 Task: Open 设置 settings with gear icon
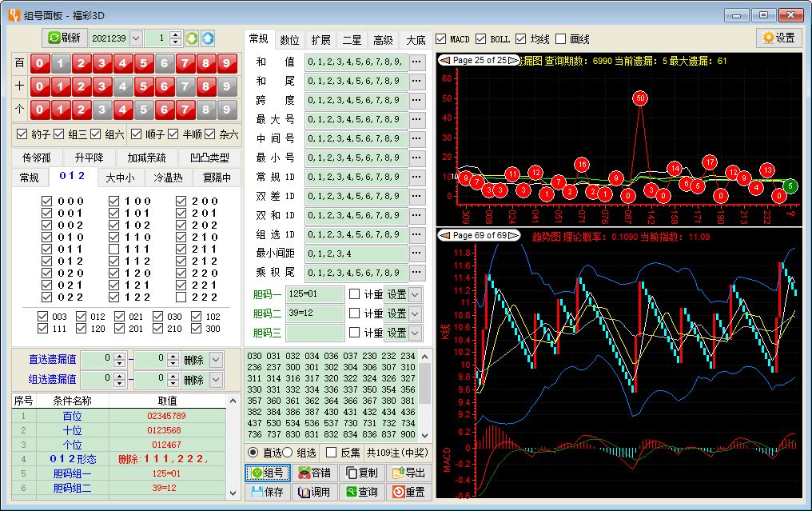pos(779,38)
